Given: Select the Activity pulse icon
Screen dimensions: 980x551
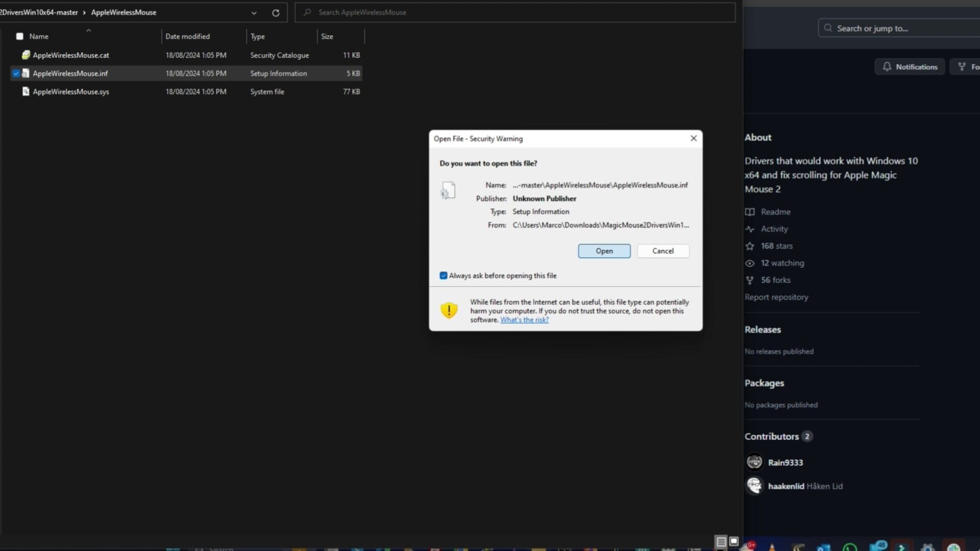Looking at the screenshot, I should 750,229.
